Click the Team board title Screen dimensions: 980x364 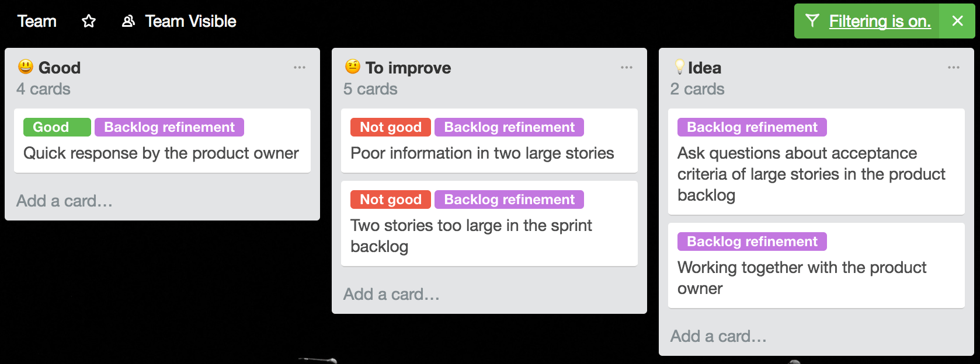pos(37,22)
